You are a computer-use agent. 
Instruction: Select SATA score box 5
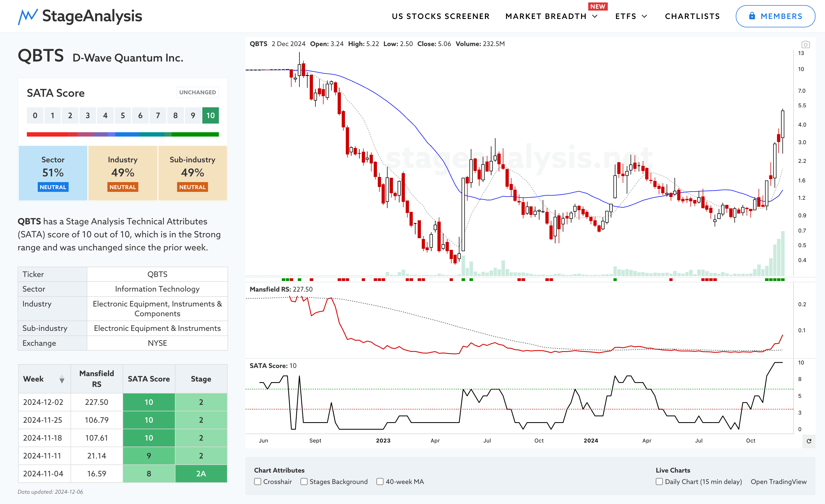click(123, 115)
